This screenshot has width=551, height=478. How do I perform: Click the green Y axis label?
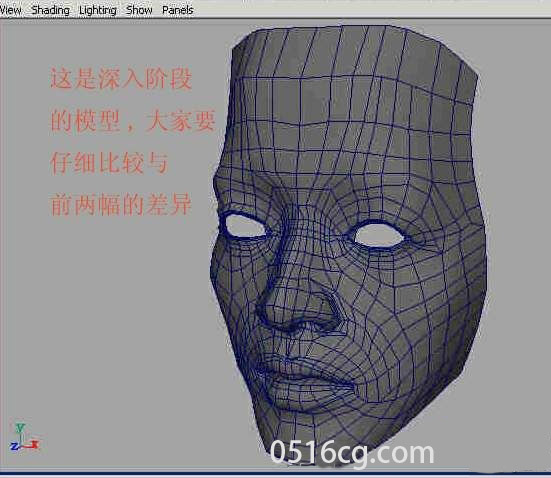point(20,428)
